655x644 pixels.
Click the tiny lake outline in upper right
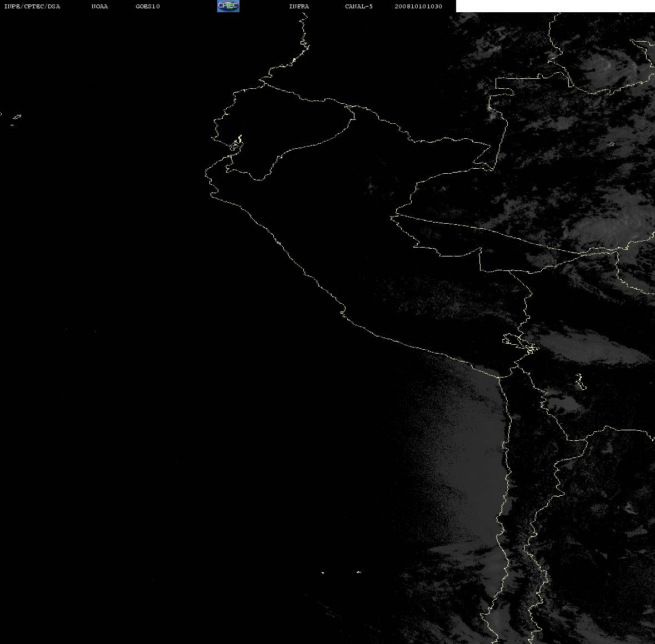click(611, 144)
